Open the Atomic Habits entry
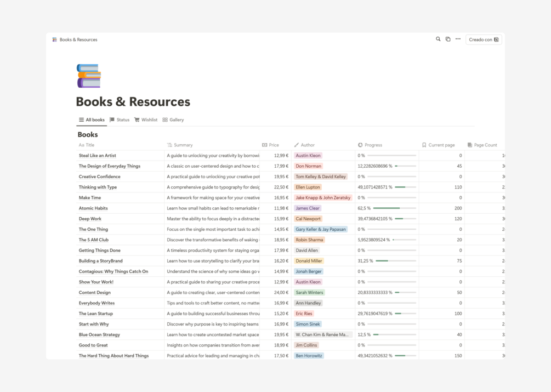This screenshot has height=392, width=551. 93,208
